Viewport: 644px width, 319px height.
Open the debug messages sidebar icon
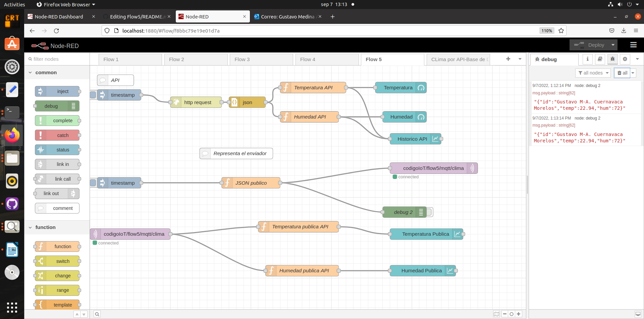click(x=612, y=59)
